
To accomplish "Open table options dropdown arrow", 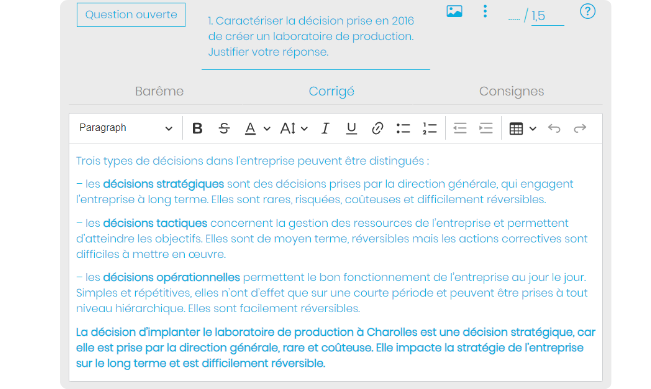I will (x=533, y=129).
